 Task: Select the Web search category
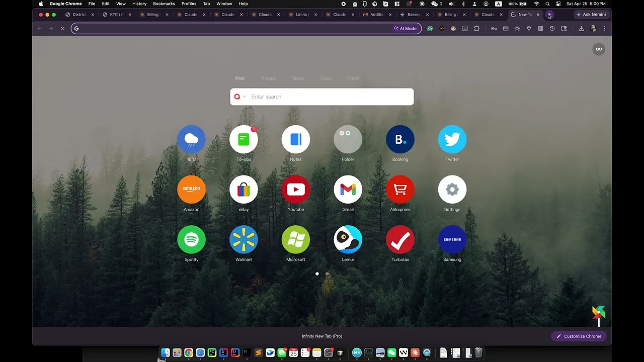point(239,78)
